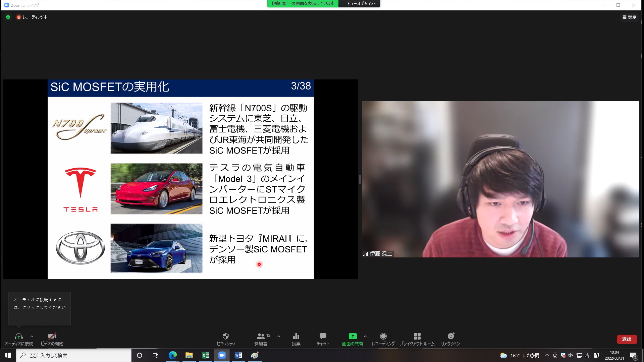This screenshot has width=644, height=362.
Task: Click the network tray icon
Action: pyautogui.click(x=579, y=355)
